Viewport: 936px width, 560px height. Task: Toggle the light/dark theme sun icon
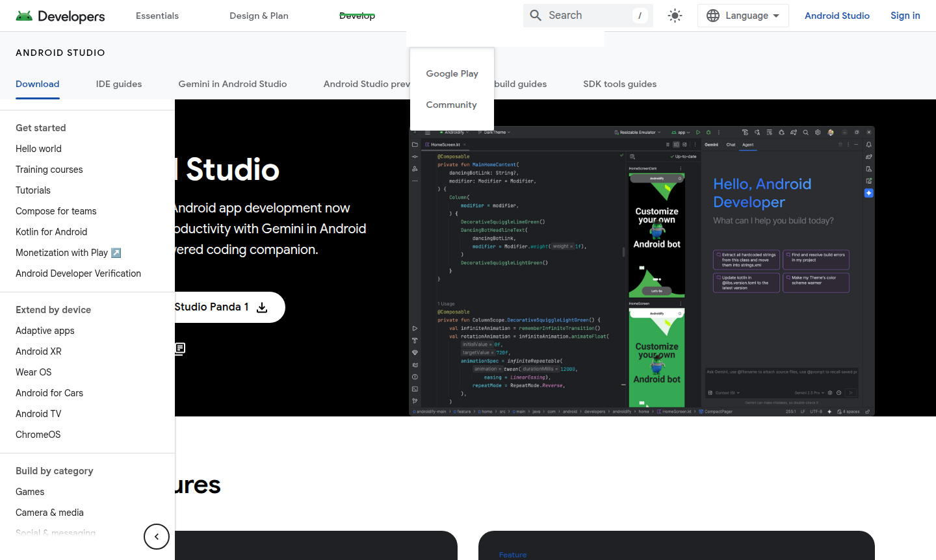click(675, 16)
